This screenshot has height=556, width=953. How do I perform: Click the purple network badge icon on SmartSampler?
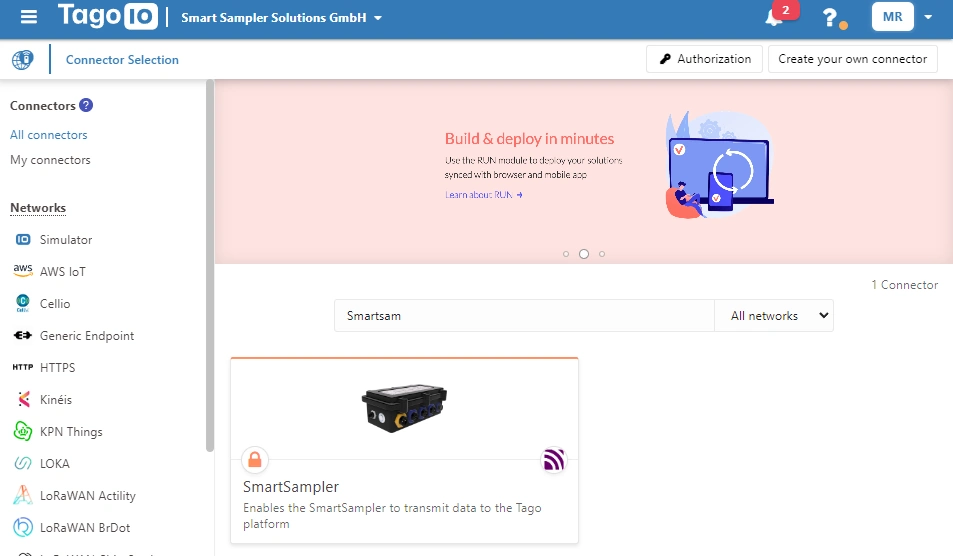point(553,459)
